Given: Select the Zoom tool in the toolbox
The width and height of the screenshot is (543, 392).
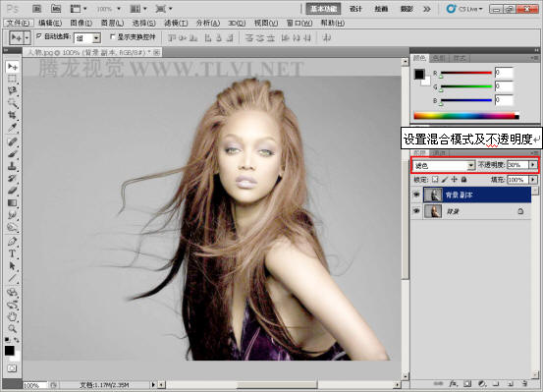Looking at the screenshot, I should 13,328.
